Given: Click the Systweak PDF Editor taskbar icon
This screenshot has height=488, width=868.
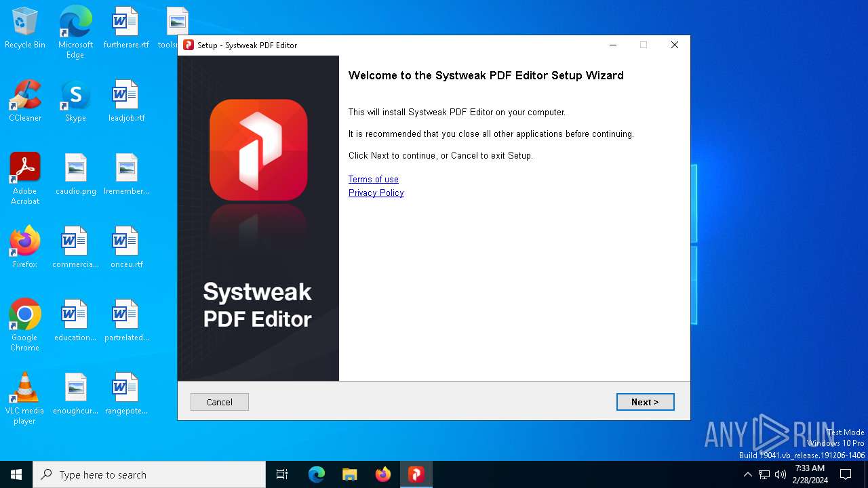Looking at the screenshot, I should click(x=416, y=474).
